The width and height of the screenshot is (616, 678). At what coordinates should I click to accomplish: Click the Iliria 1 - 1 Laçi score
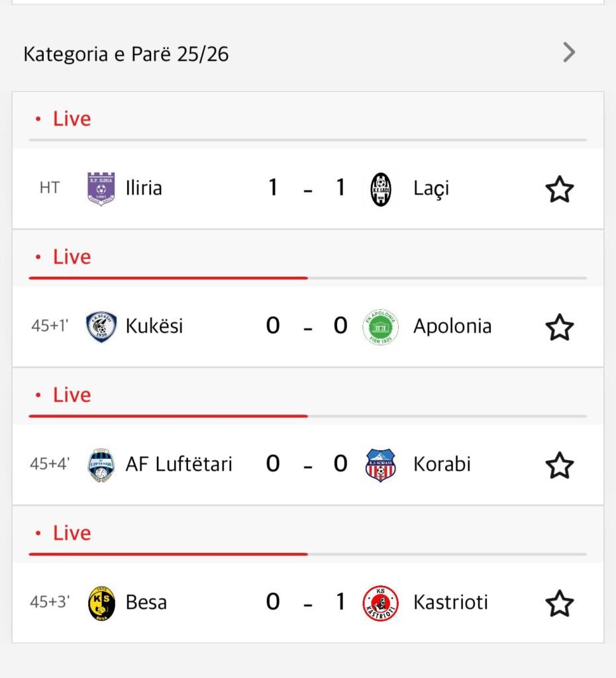306,189
